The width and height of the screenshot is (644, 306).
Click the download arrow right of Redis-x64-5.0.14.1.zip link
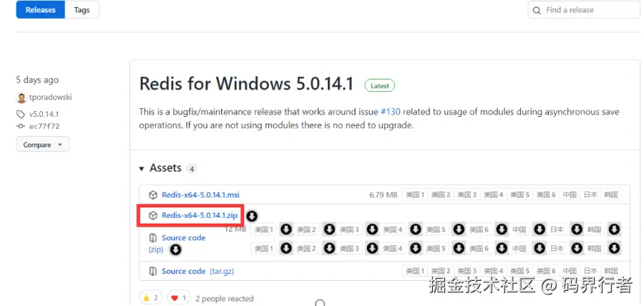click(x=252, y=216)
